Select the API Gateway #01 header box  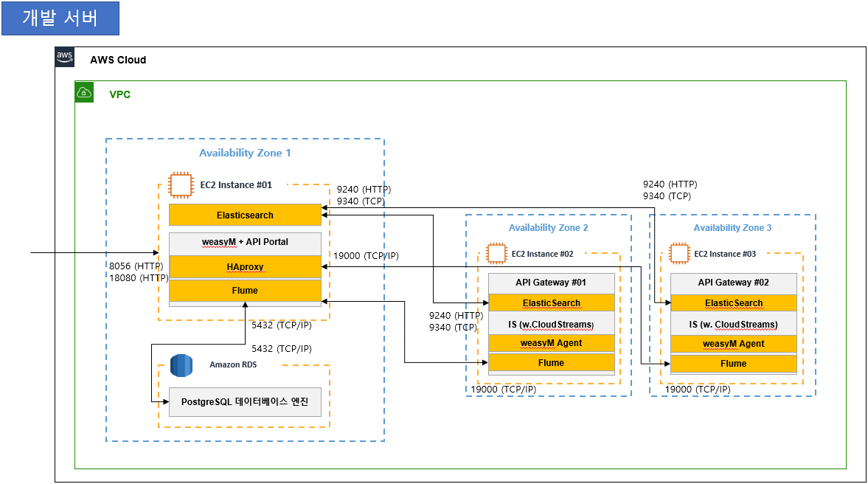tap(551, 283)
